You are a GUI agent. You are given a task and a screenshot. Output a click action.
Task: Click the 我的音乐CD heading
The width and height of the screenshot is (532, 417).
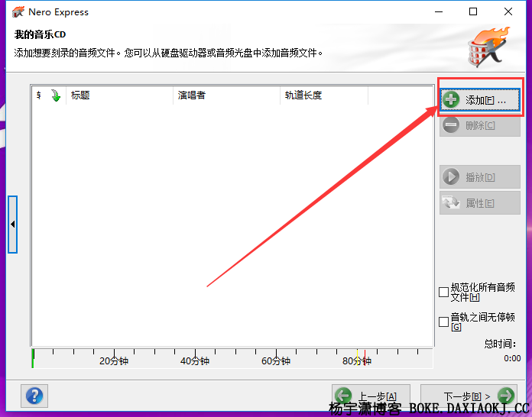40,34
